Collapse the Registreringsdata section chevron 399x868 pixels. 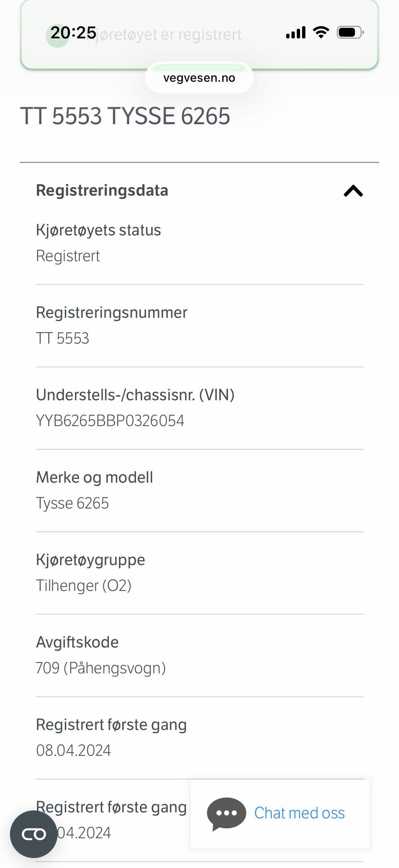[x=353, y=191]
